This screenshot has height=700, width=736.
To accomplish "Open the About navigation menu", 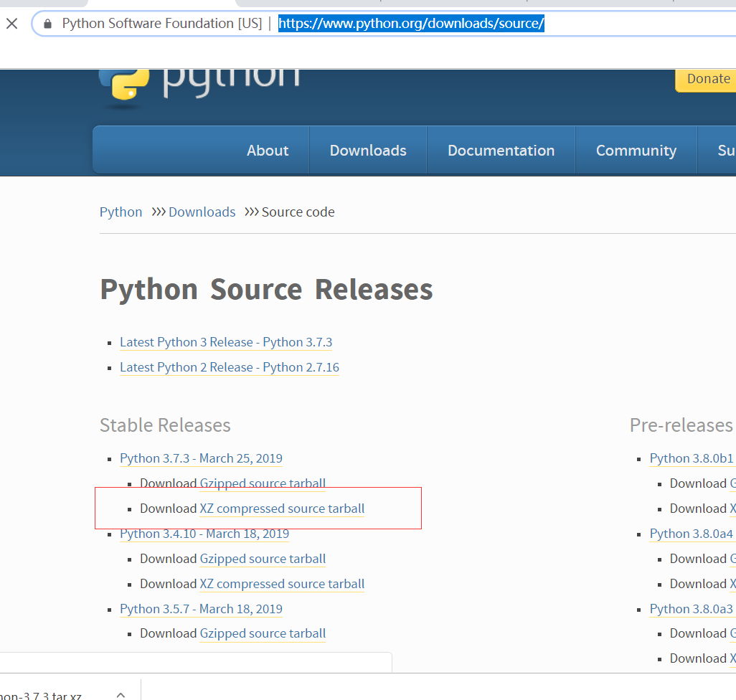I will point(268,151).
